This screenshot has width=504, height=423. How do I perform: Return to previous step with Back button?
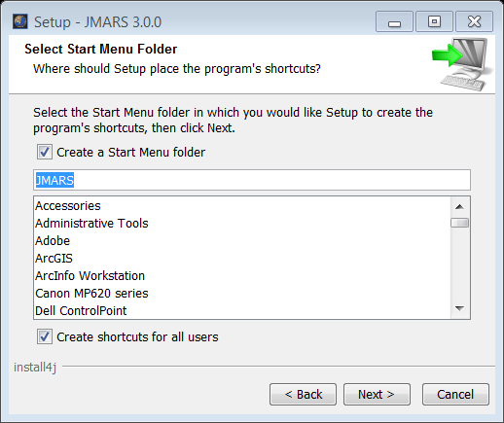click(x=303, y=395)
